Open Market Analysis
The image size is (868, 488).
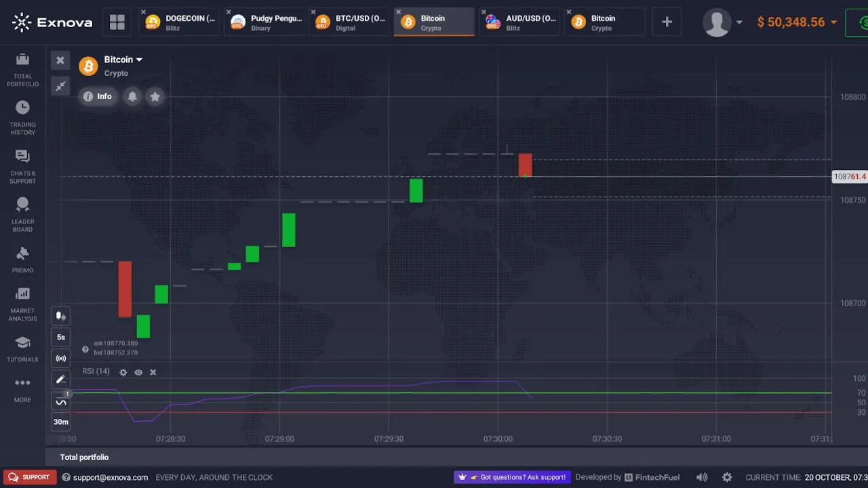[22, 304]
